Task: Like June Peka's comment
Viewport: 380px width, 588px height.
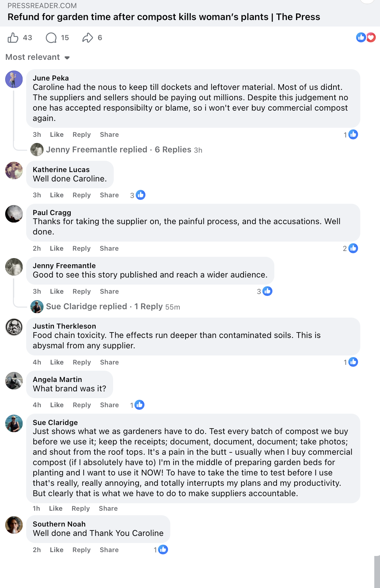Action: (x=57, y=135)
